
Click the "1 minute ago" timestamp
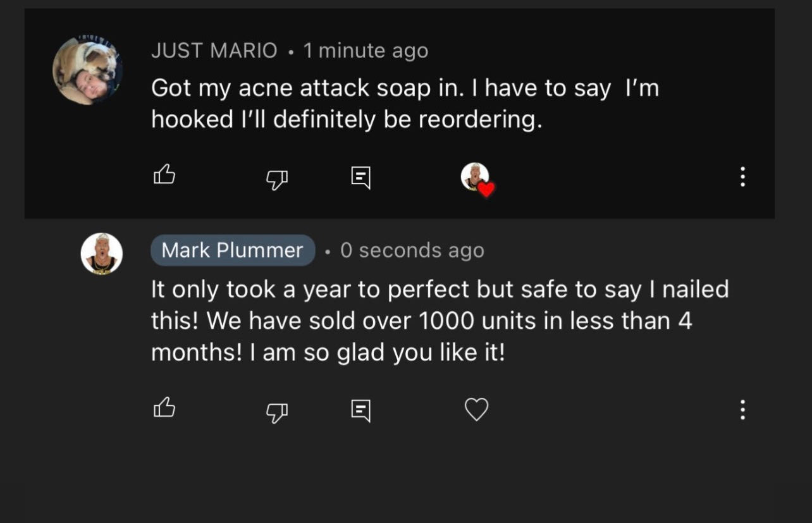[366, 51]
